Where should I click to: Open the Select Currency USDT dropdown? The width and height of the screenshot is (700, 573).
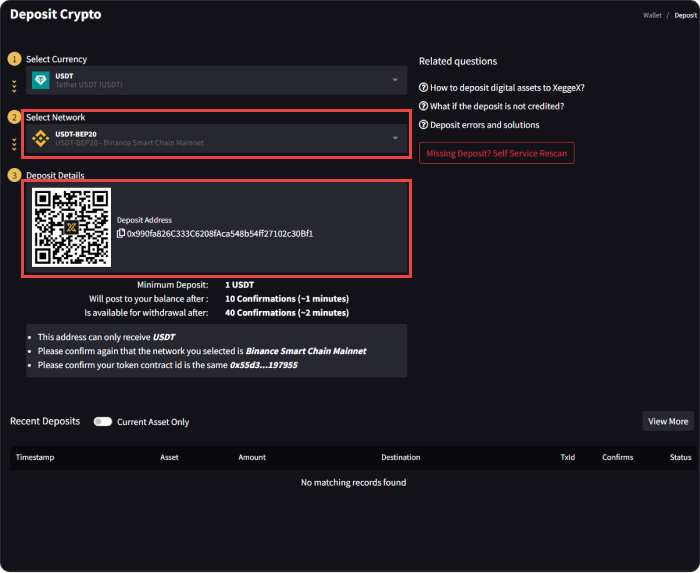[217, 80]
